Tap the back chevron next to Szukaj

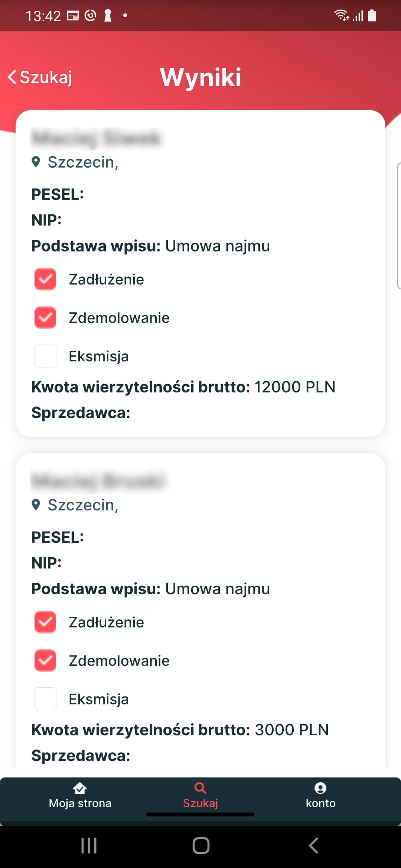[12, 77]
